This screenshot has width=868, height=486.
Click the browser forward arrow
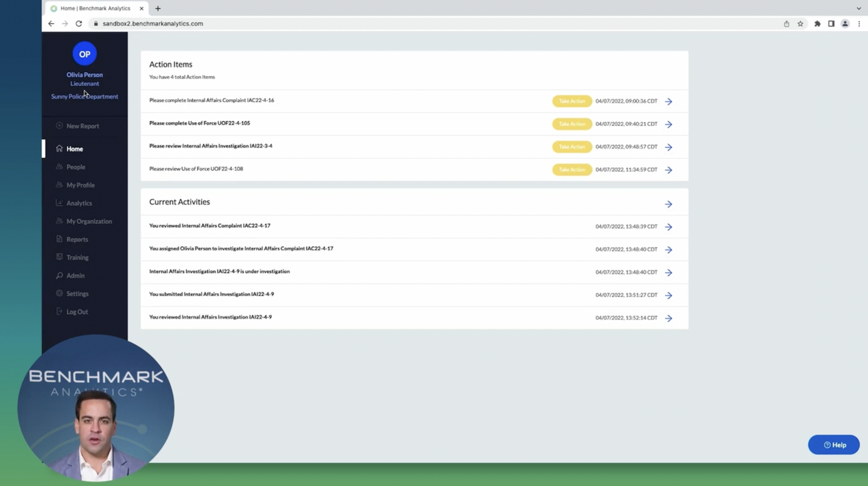[x=65, y=24]
